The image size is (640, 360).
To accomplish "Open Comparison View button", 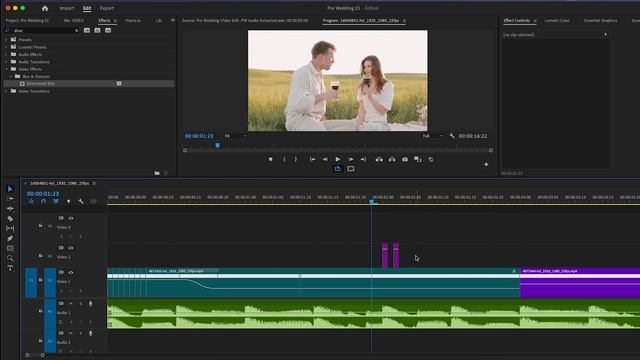I will click(x=418, y=159).
